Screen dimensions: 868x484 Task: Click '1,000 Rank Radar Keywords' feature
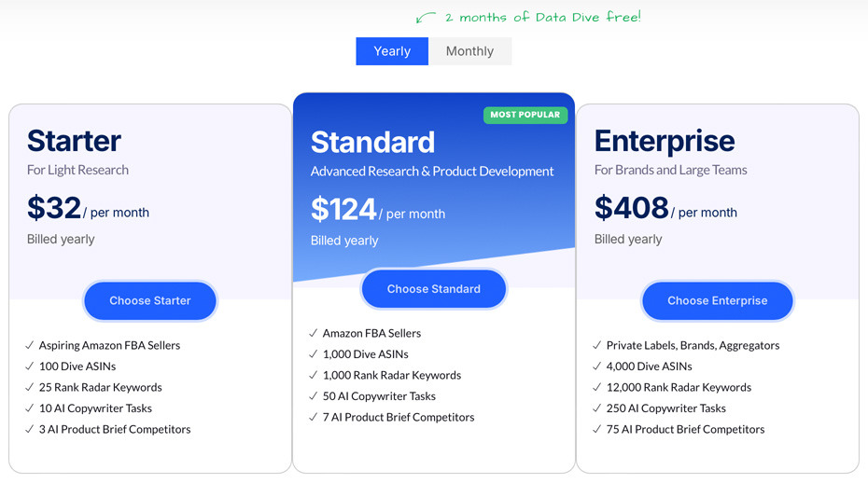392,375
